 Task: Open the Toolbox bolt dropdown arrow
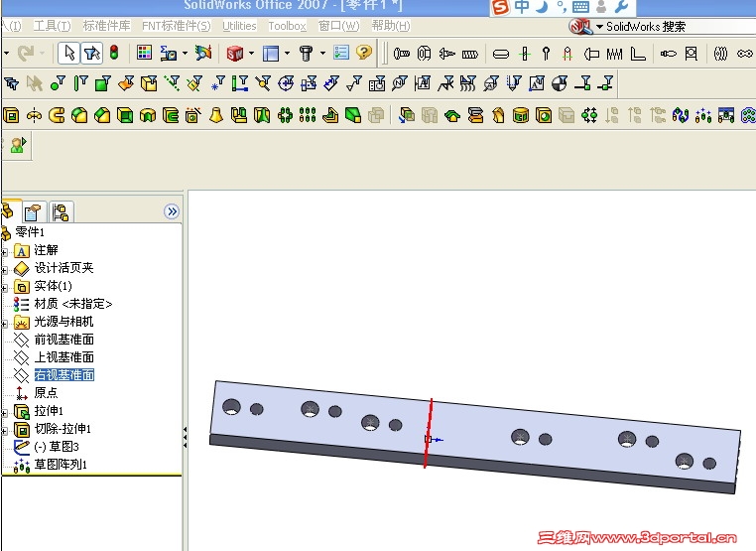(322, 53)
